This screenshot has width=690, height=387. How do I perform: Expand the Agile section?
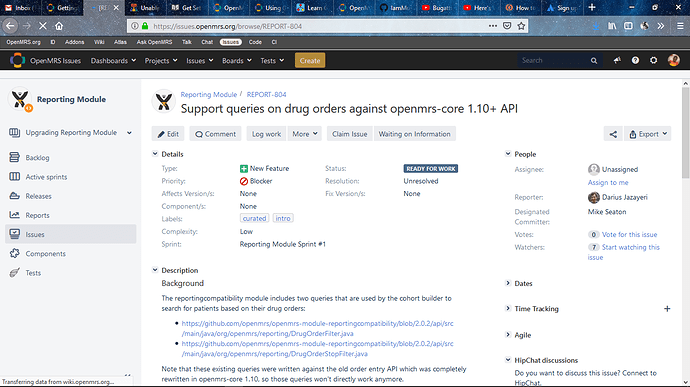pyautogui.click(x=508, y=335)
